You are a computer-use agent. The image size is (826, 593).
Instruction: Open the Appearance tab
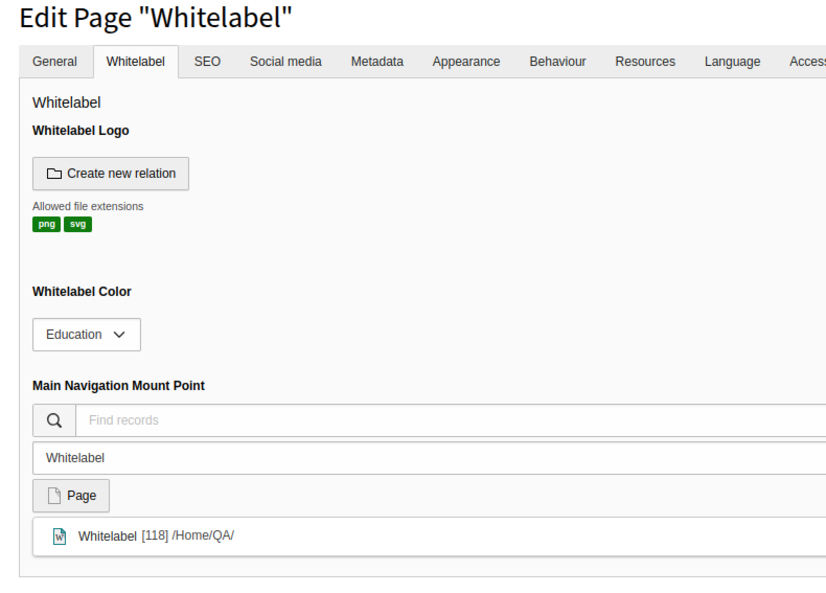[466, 62]
